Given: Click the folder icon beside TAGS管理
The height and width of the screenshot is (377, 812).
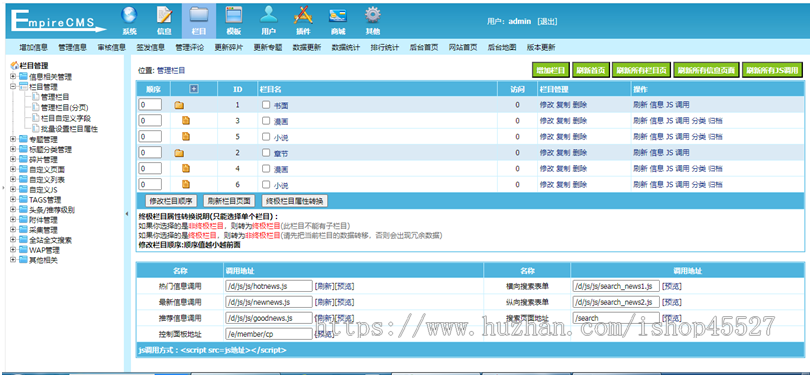Looking at the screenshot, I should (23, 199).
